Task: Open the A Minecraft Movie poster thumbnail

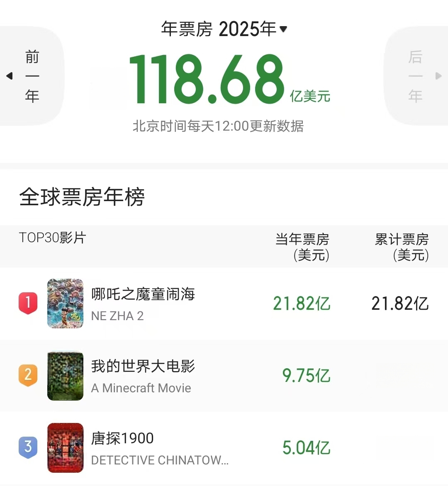Action: click(65, 376)
